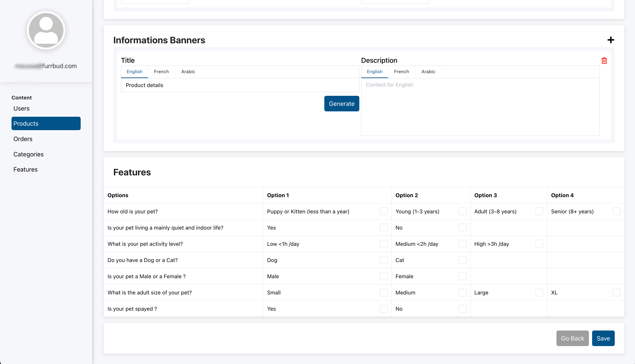The width and height of the screenshot is (635, 364).
Task: Switch Title to the French tab
Action: (161, 72)
